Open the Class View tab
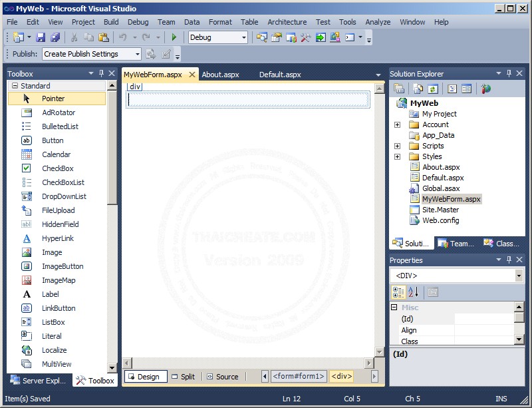The height and width of the screenshot is (408, 532). point(501,244)
